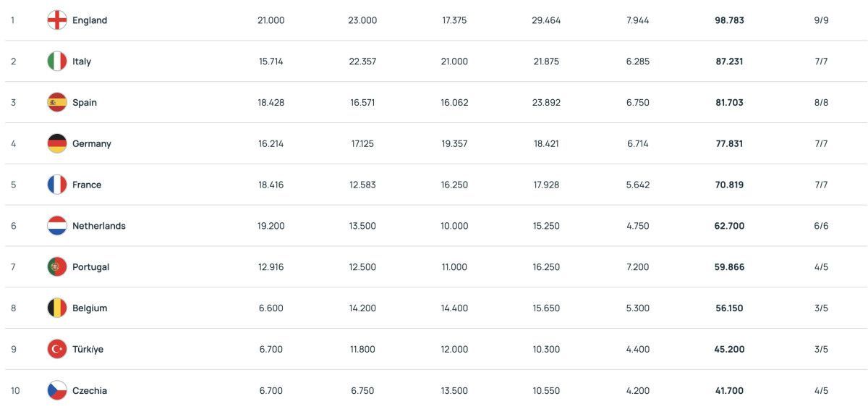Open the Netherlands country link
Viewport: 868px width, 417px height.
coord(99,226)
